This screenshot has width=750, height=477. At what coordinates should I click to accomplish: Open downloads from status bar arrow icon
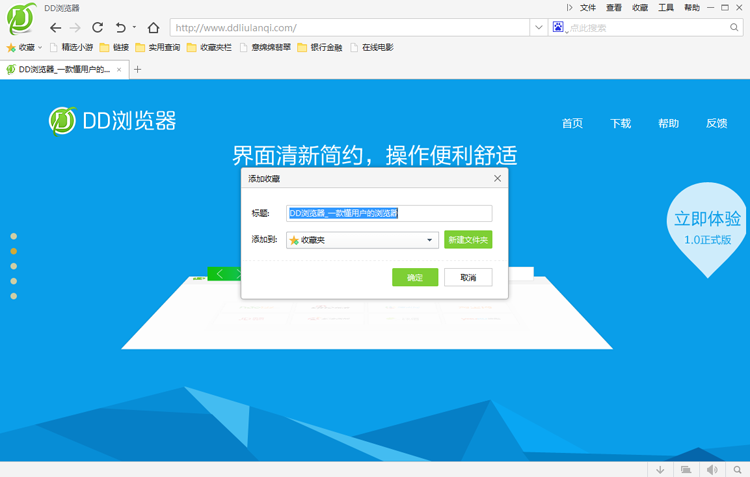660,470
